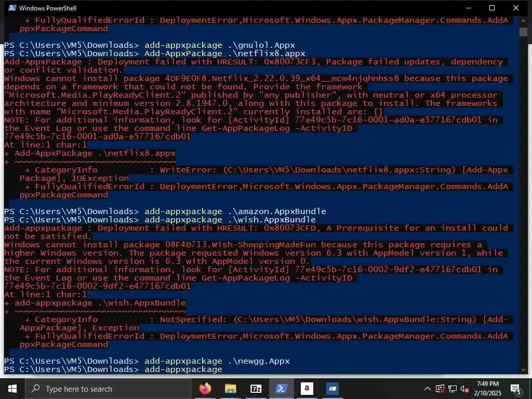Click the muted volume tray icon
The height and width of the screenshot is (399, 532).
click(x=464, y=389)
